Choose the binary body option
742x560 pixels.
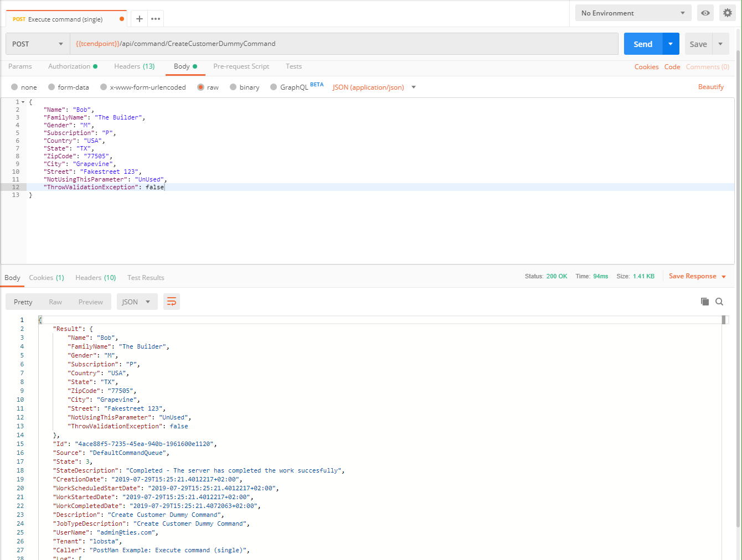[x=233, y=87]
